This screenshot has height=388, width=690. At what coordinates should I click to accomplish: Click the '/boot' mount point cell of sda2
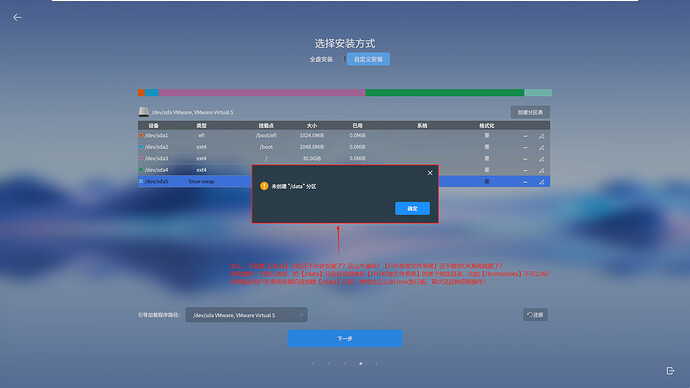[x=266, y=147]
